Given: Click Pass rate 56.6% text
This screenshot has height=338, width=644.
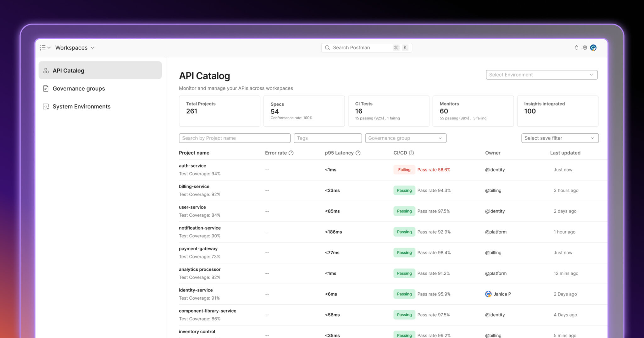Looking at the screenshot, I should click(x=434, y=170).
